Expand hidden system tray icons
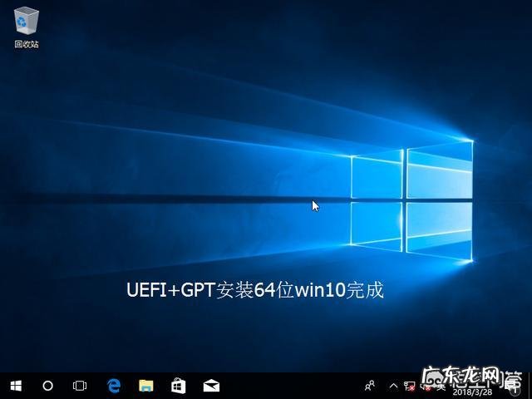The width and height of the screenshot is (532, 399). (x=393, y=386)
